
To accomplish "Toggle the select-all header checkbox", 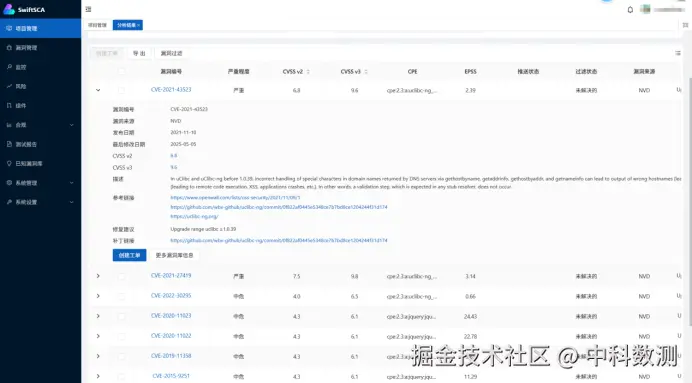I will (121, 71).
